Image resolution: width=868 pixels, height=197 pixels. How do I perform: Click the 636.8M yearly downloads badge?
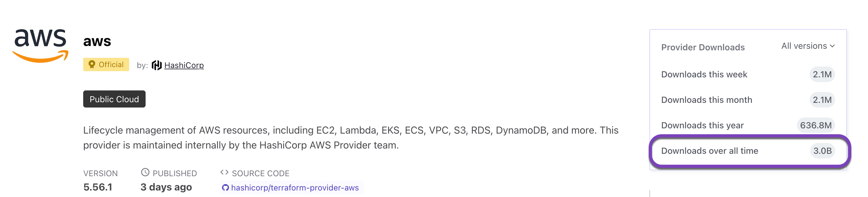point(816,125)
